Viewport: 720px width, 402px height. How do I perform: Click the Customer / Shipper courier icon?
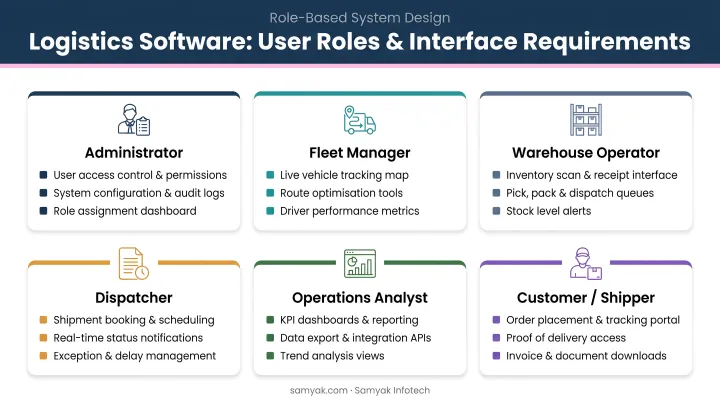click(x=586, y=263)
